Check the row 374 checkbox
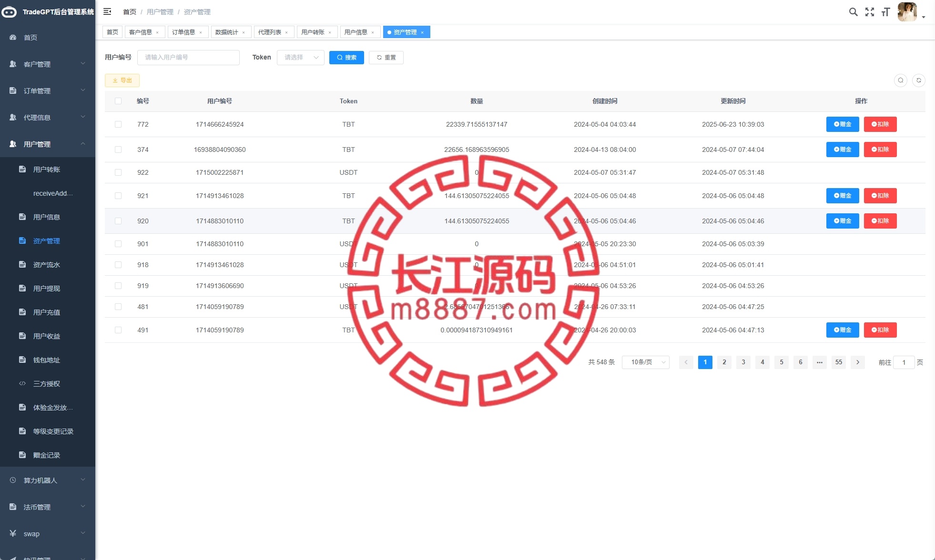 point(118,150)
